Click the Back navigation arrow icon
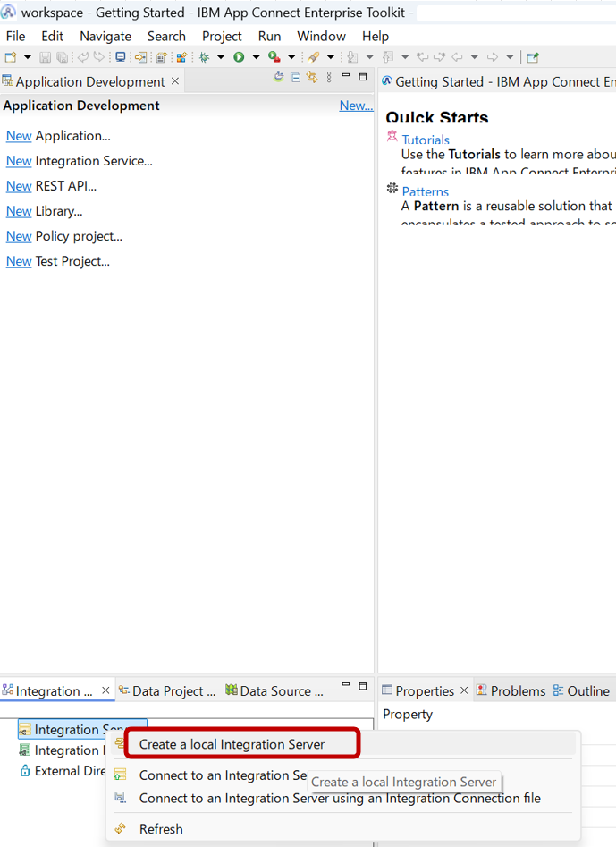The height and width of the screenshot is (847, 616). (457, 56)
